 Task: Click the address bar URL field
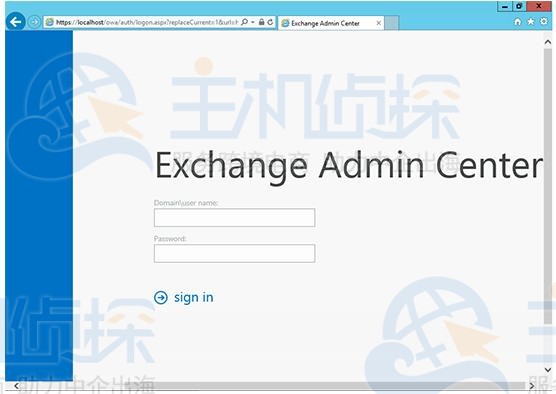(x=147, y=22)
